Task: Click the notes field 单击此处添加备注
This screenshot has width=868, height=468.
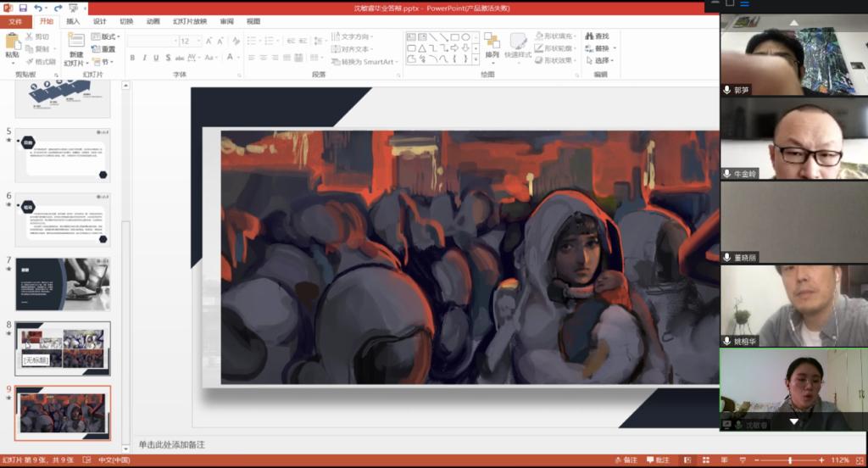Action: [171, 445]
